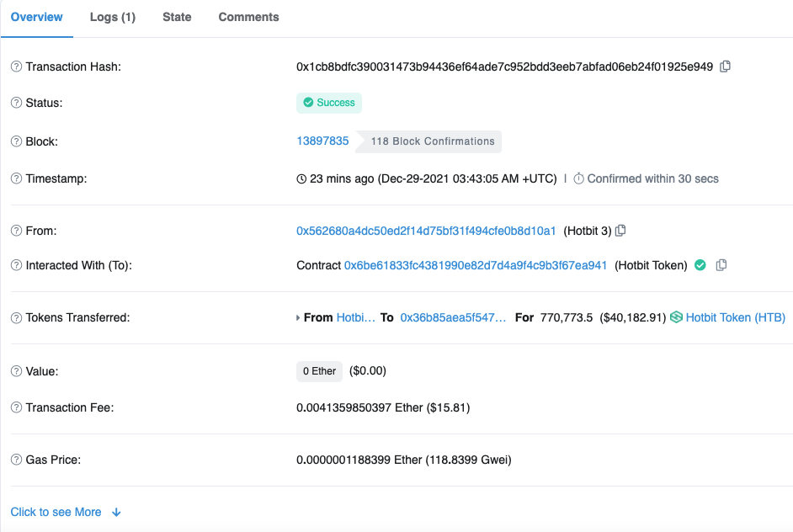This screenshot has width=793, height=532.
Task: Click the green verified checkmark beside Hotbit Token
Action: point(700,265)
